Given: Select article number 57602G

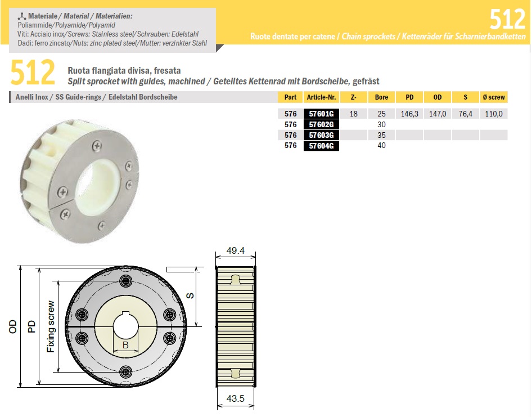Looking at the screenshot, I should (x=322, y=124).
